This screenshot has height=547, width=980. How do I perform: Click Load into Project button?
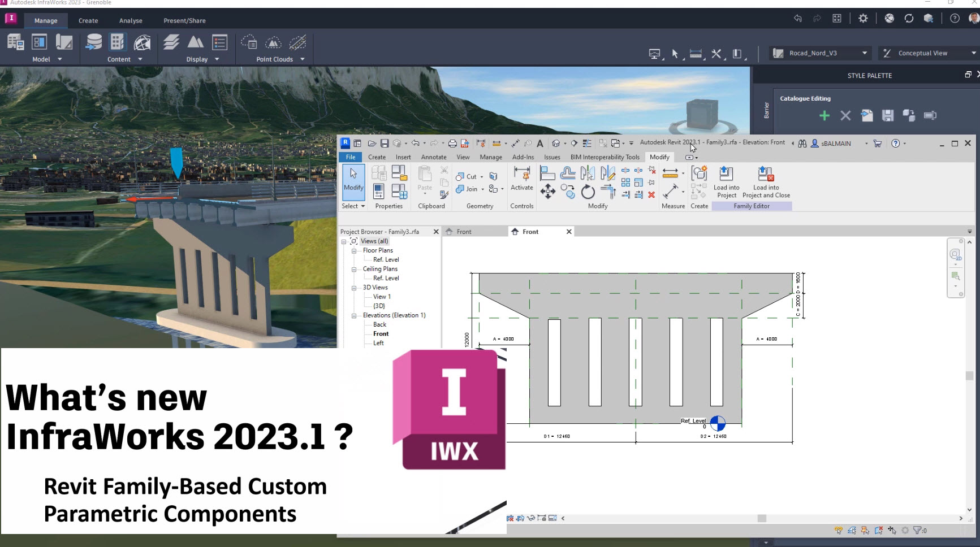(x=727, y=180)
